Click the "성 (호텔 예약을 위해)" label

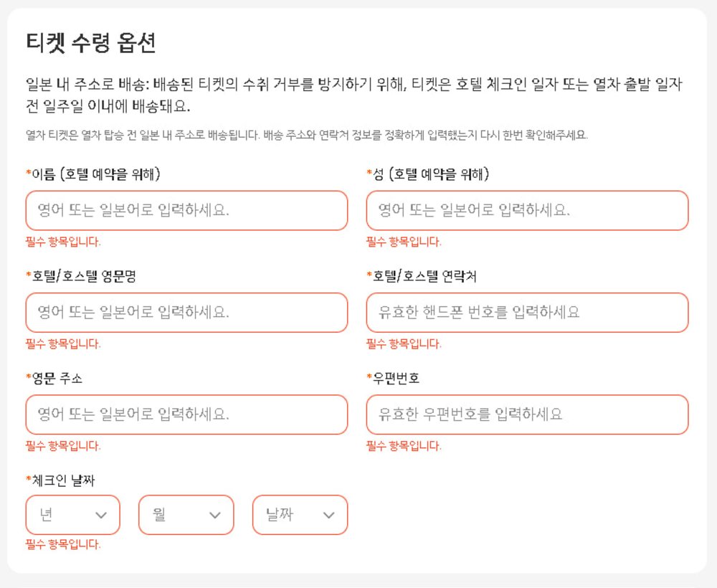point(430,174)
